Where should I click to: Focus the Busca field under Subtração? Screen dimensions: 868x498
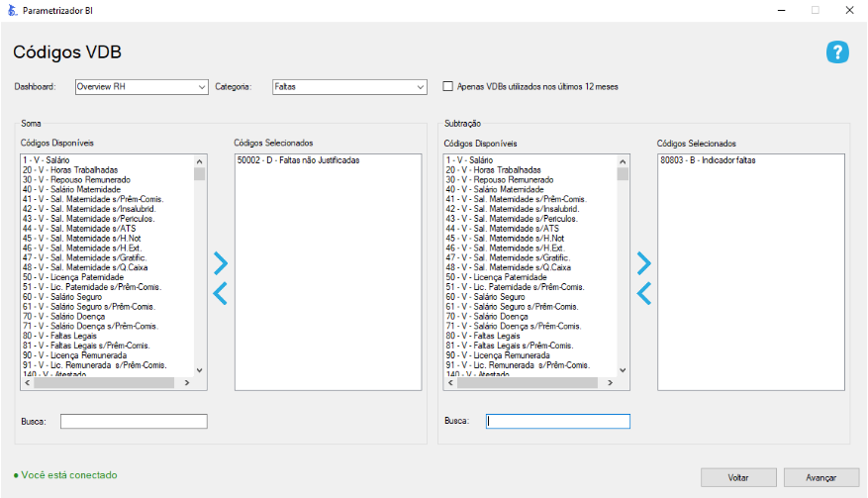557,422
